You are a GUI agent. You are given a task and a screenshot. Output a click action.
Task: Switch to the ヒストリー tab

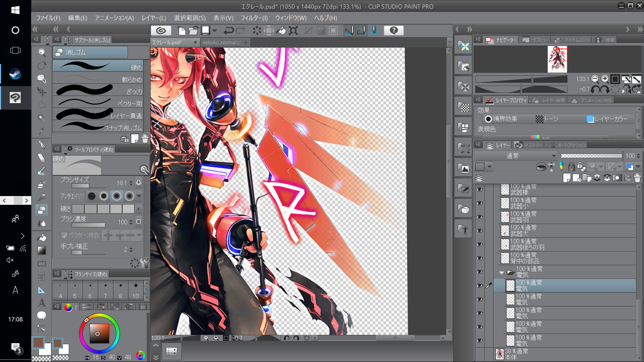tap(528, 145)
